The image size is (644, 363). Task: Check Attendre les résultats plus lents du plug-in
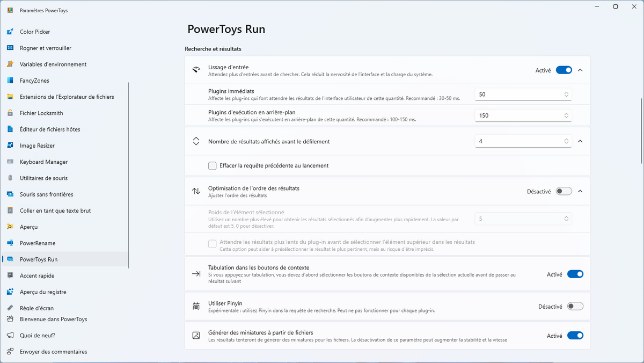(x=213, y=244)
